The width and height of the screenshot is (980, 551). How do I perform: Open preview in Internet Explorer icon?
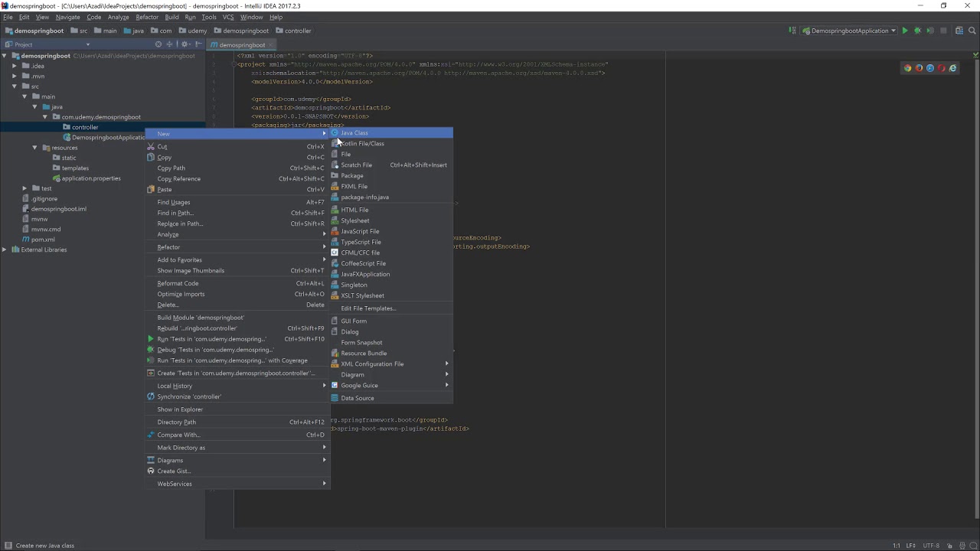[953, 68]
